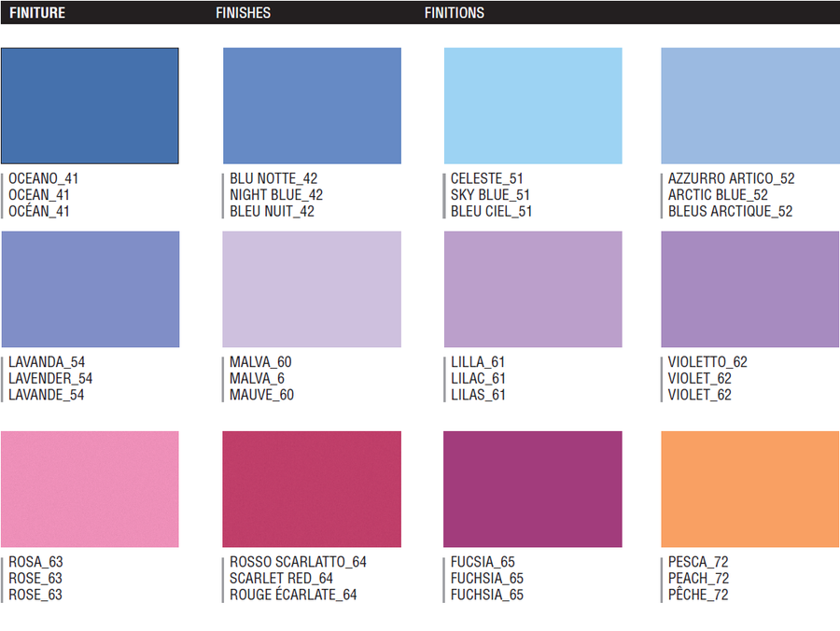This screenshot has height=631, width=840.
Task: Click the SKY BLUE_51 label
Action: click(x=490, y=195)
